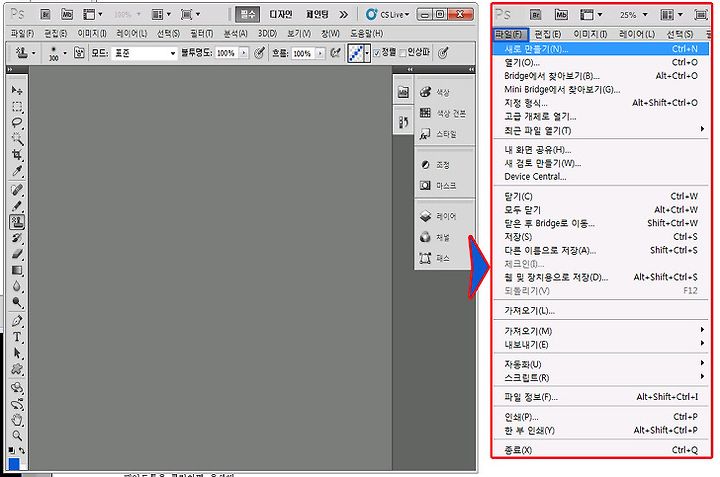Swap foreground and background colors
The width and height of the screenshot is (720, 477).
pos(22,450)
